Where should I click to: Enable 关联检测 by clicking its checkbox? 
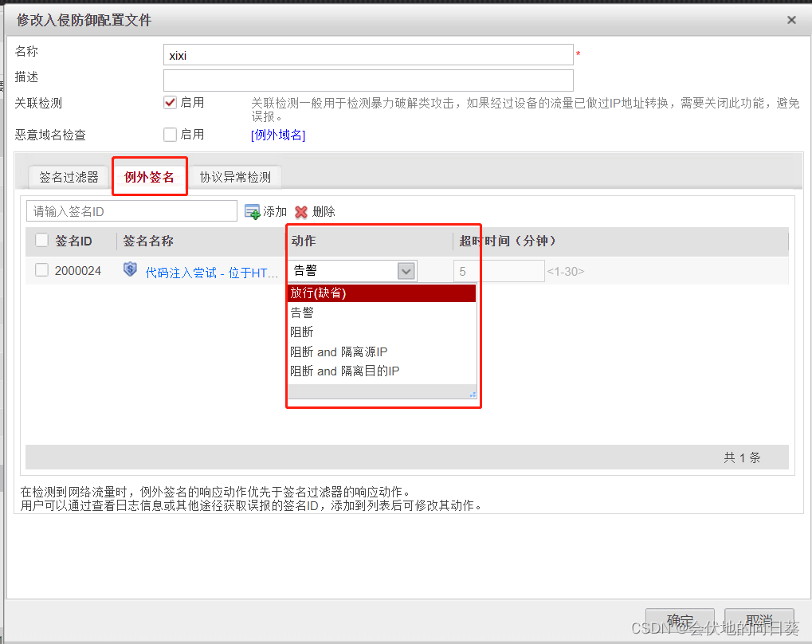[169, 102]
